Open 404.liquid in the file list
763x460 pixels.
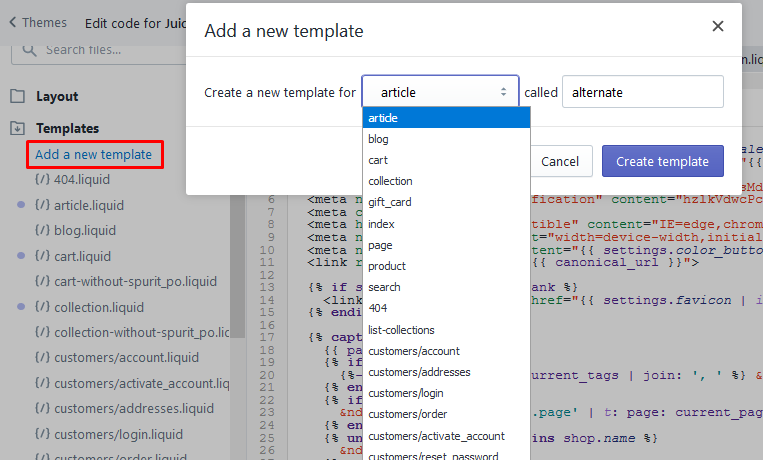82,180
